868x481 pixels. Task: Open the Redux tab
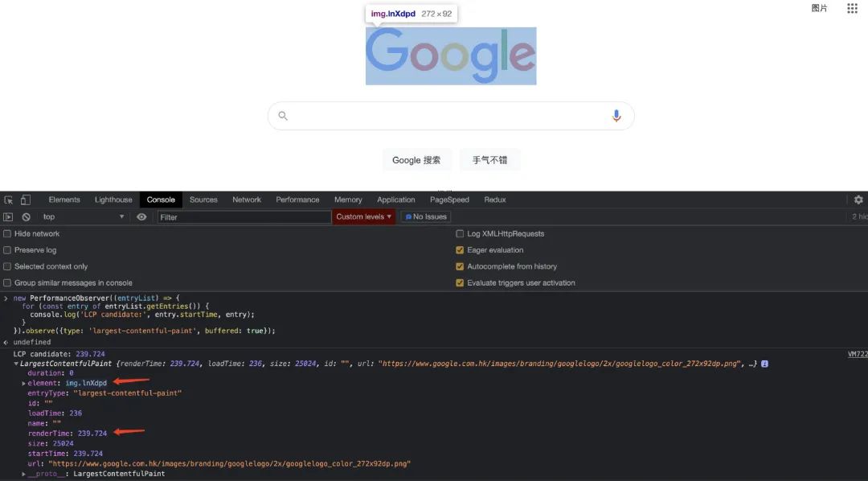[495, 199]
